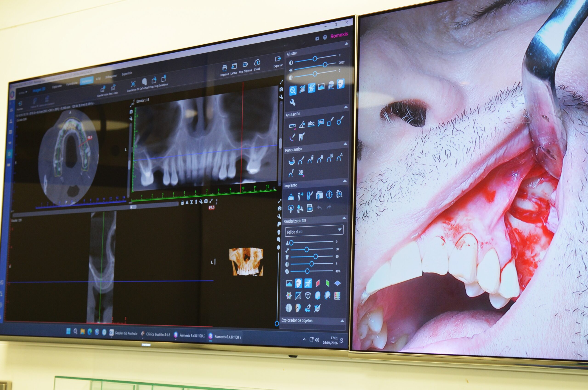Select the ruler measurement annotation tool

[x=292, y=126]
